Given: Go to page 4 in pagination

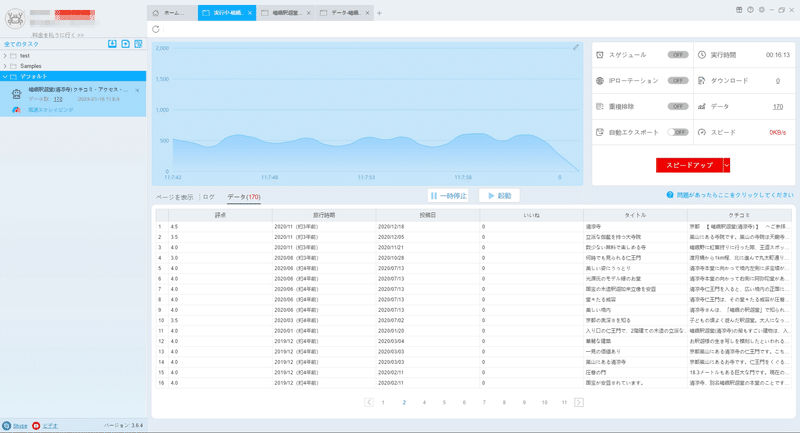Looking at the screenshot, I should pyautogui.click(x=424, y=402).
